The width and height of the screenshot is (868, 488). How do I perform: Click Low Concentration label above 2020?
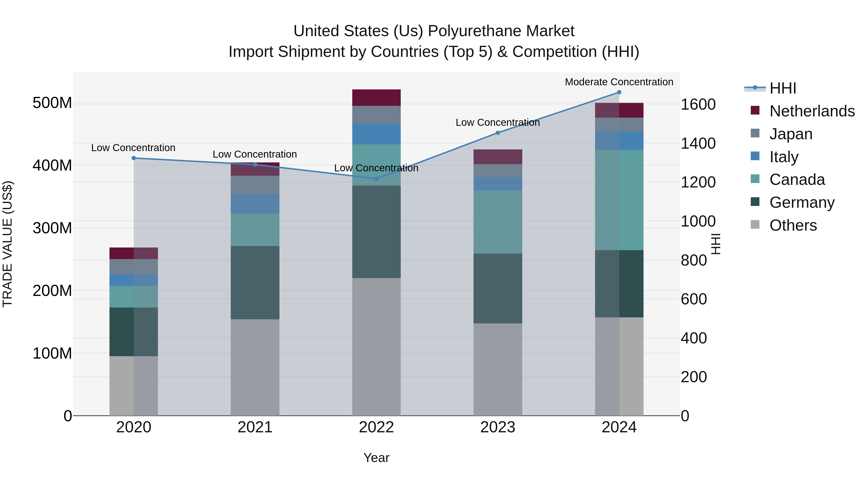[x=133, y=148]
